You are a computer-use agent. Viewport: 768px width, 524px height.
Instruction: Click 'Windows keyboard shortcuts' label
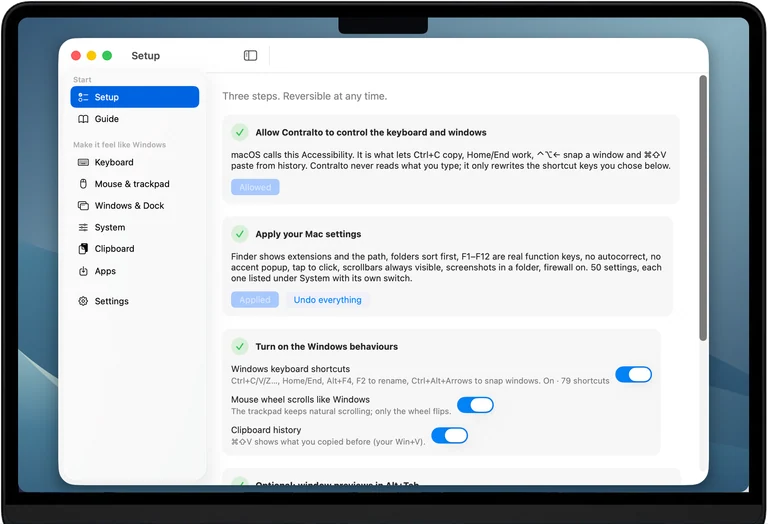(x=290, y=369)
